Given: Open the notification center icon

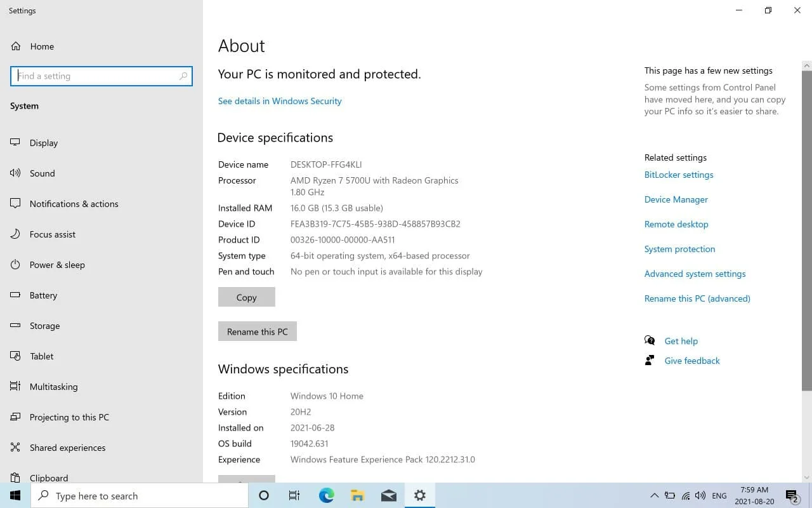Looking at the screenshot, I should pyautogui.click(x=792, y=496).
